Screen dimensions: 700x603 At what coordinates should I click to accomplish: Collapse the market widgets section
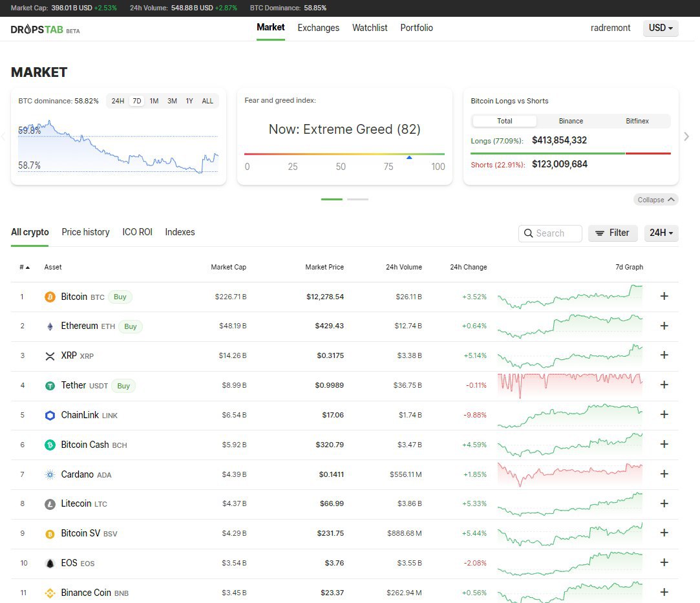[x=656, y=200]
